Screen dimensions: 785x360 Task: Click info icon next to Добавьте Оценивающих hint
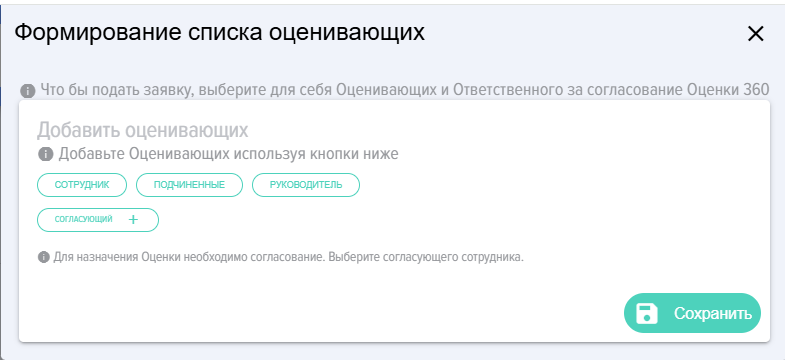[46, 154]
